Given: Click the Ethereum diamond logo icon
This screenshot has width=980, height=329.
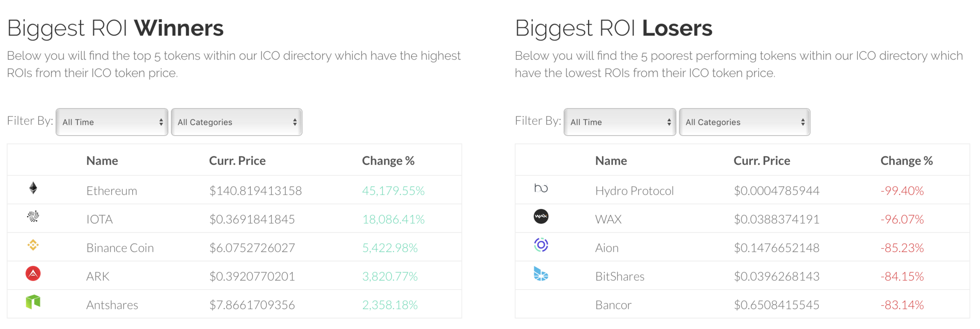Looking at the screenshot, I should pos(33,188).
